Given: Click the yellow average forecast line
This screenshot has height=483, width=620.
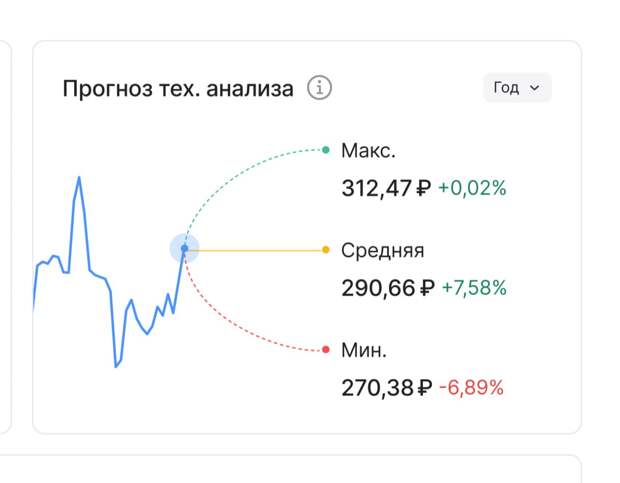Looking at the screenshot, I should point(255,250).
